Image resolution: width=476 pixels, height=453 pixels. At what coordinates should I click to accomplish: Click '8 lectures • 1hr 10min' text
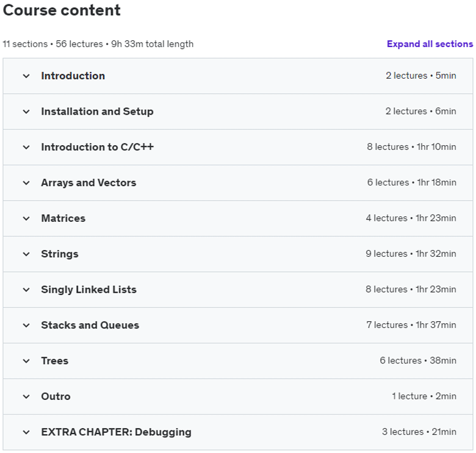coord(412,147)
